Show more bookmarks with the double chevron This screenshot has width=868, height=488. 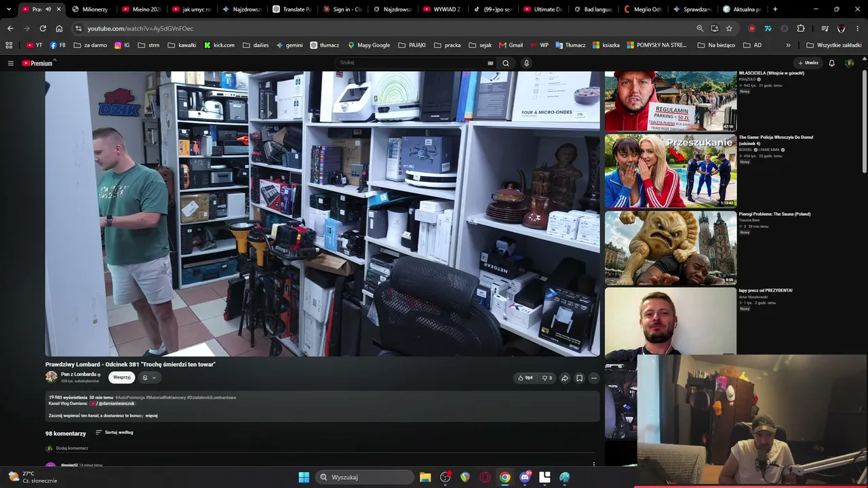pyautogui.click(x=788, y=45)
